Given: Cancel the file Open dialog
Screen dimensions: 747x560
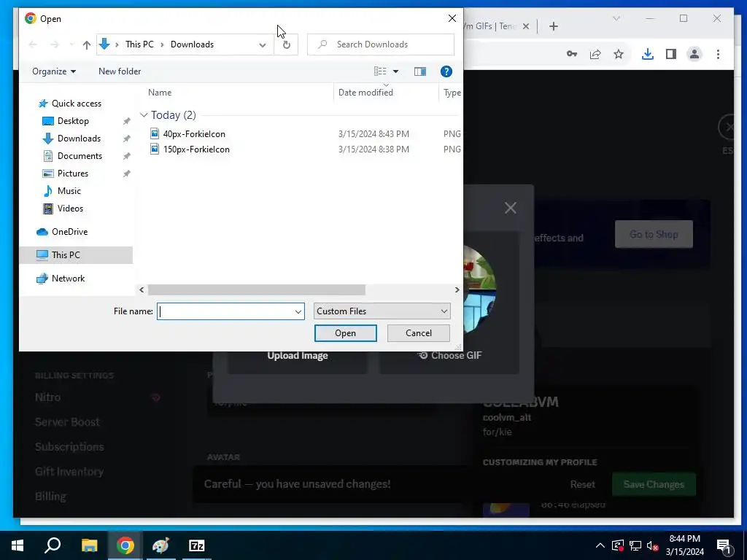Looking at the screenshot, I should pyautogui.click(x=418, y=333).
